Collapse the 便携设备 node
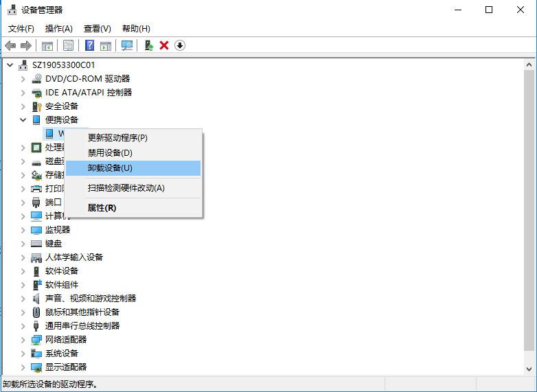 [x=23, y=120]
